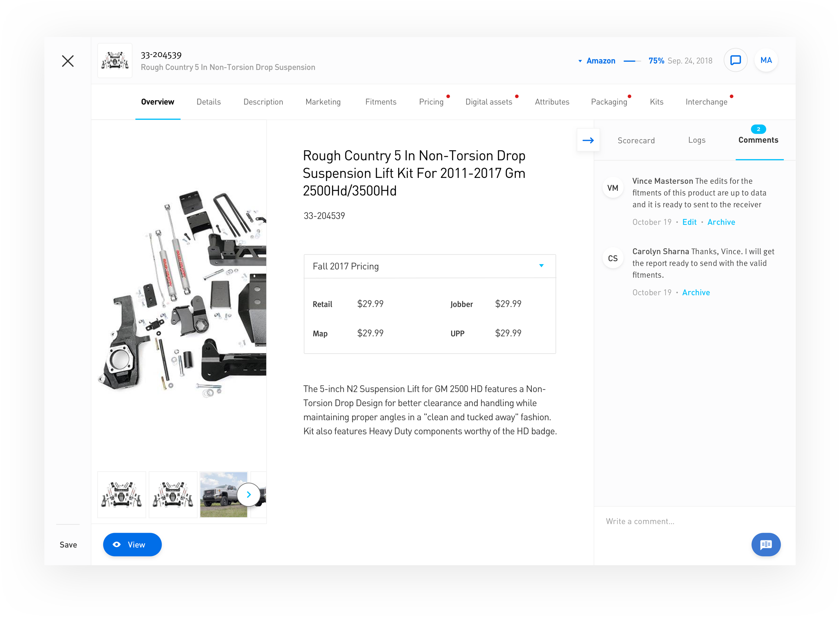840x617 pixels.
Task: Click the 75% completeness score
Action: coord(656,61)
